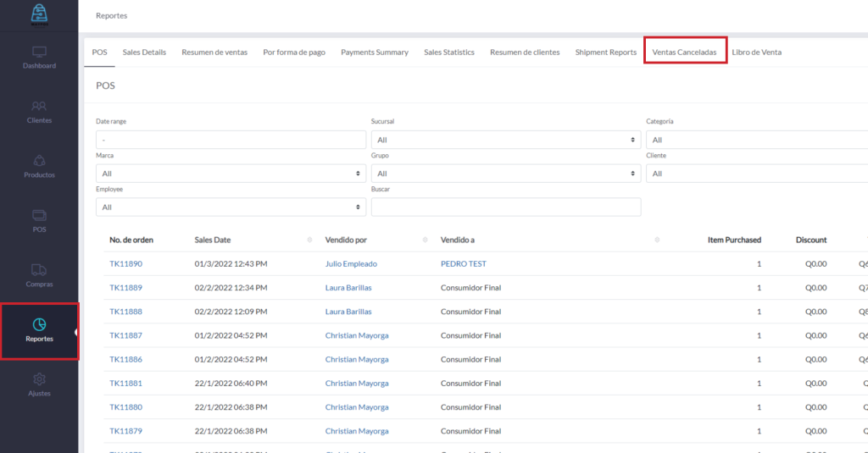Screen dimensions: 868x453
Task: Open the Ajustes gear icon
Action: click(39, 379)
